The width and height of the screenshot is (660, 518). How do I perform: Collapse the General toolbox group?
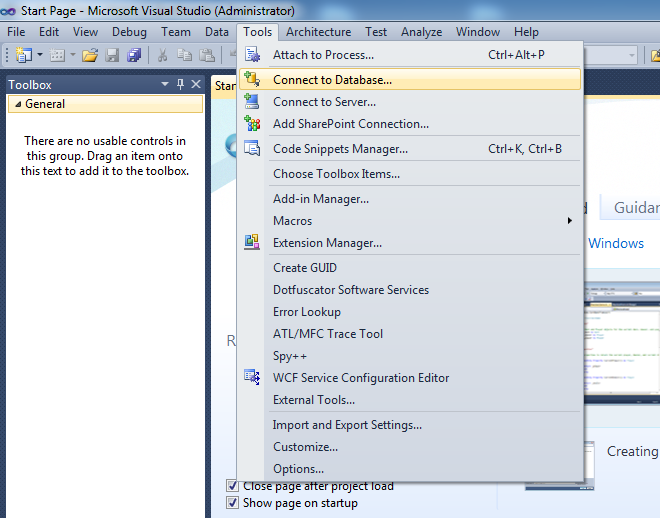tap(18, 104)
